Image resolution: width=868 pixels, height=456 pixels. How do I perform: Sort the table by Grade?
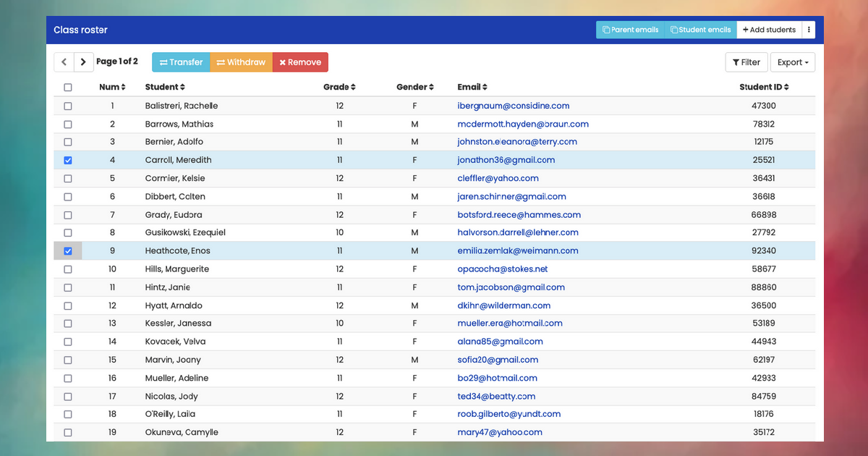click(339, 87)
